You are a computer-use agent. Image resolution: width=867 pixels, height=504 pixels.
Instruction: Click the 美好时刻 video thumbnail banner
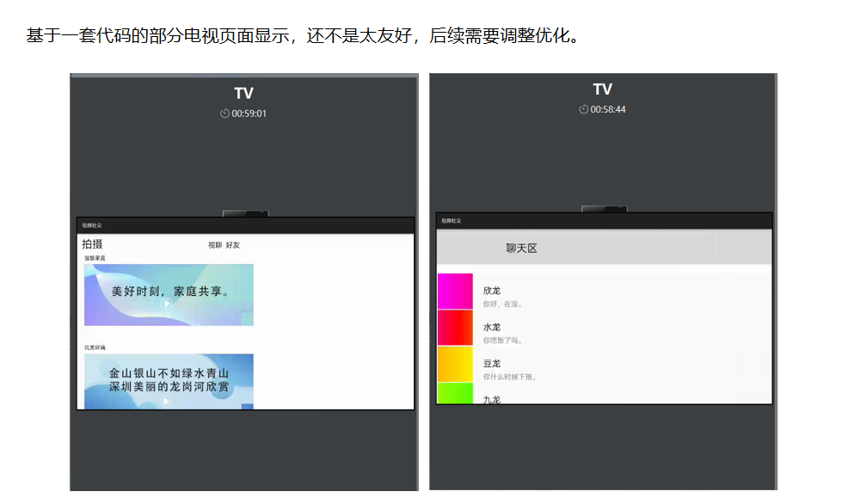tap(169, 296)
